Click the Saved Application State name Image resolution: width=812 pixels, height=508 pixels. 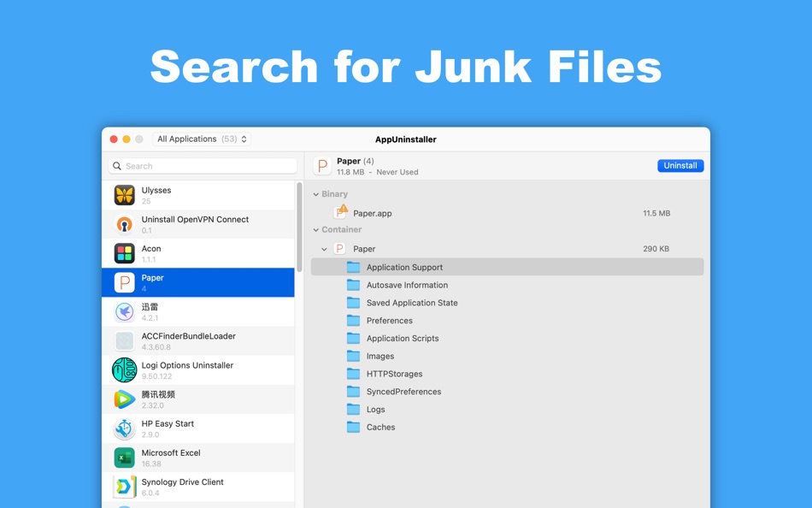point(412,303)
